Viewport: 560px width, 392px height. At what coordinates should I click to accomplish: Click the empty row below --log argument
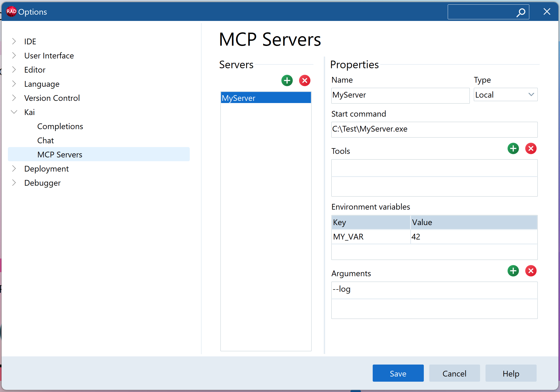point(434,309)
